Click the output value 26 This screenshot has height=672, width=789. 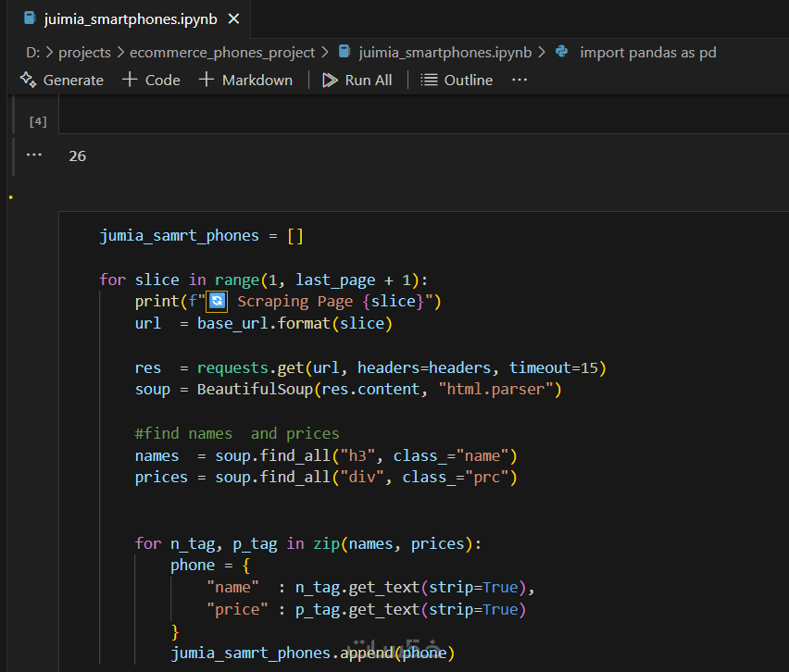point(78,156)
